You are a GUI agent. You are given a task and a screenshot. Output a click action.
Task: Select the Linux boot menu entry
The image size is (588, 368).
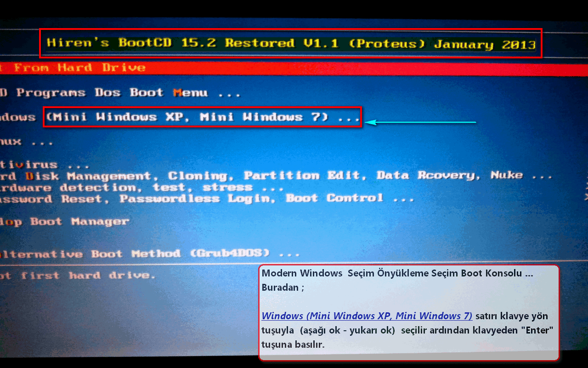pos(27,142)
